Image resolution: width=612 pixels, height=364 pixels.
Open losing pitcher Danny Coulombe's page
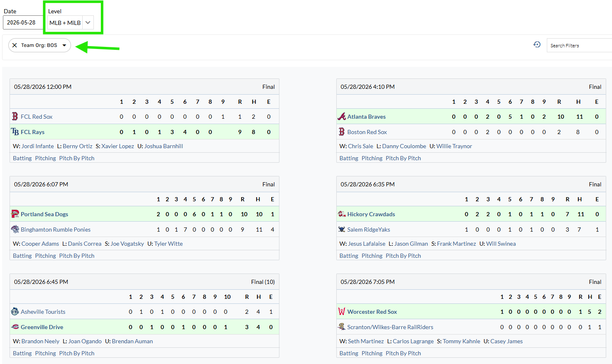404,146
